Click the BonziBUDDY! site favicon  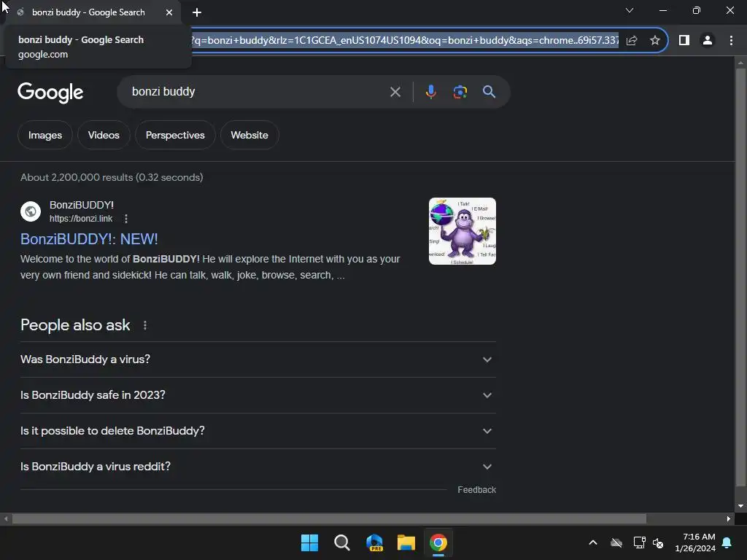tap(31, 211)
